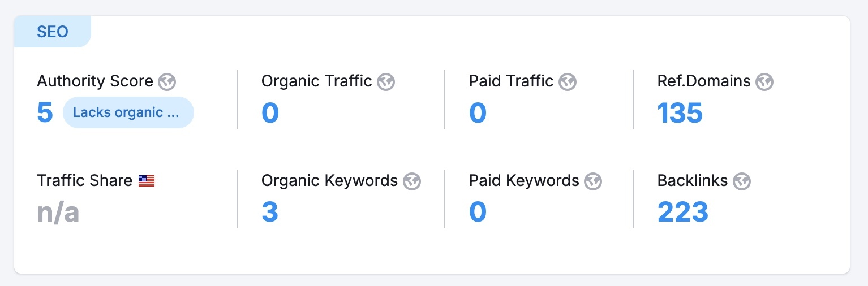The height and width of the screenshot is (286, 868).
Task: Click the globe icon next to Organic Traffic
Action: click(x=386, y=82)
